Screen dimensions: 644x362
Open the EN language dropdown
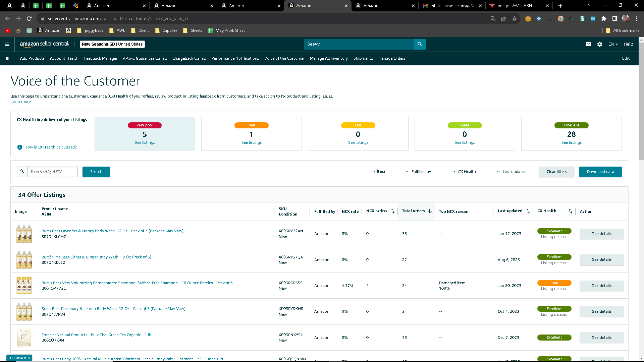pos(613,44)
